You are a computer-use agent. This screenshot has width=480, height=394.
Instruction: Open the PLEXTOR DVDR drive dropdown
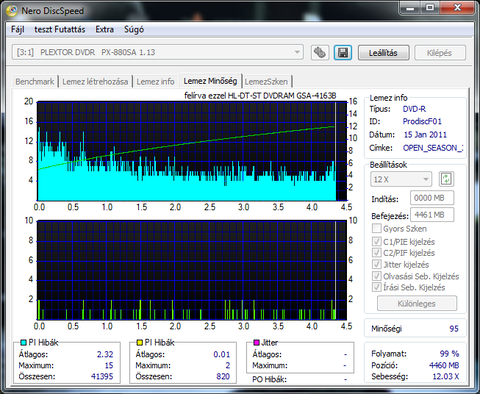click(158, 52)
